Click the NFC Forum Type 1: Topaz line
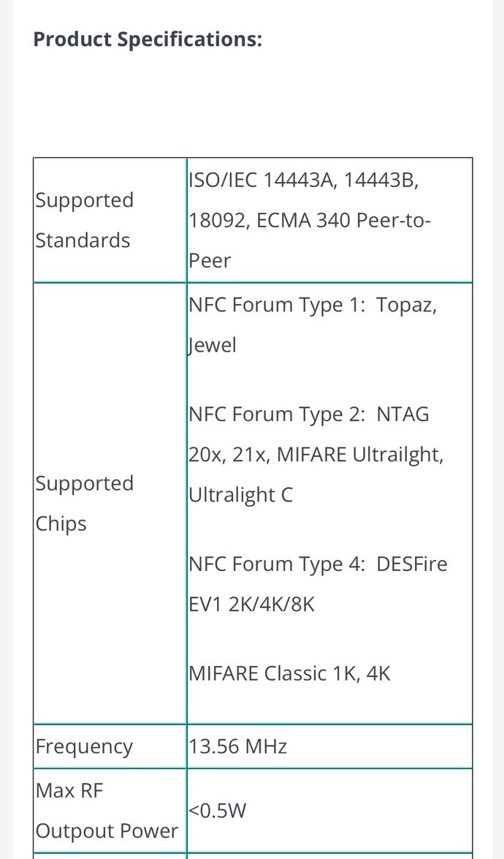This screenshot has height=859, width=504. [313, 304]
